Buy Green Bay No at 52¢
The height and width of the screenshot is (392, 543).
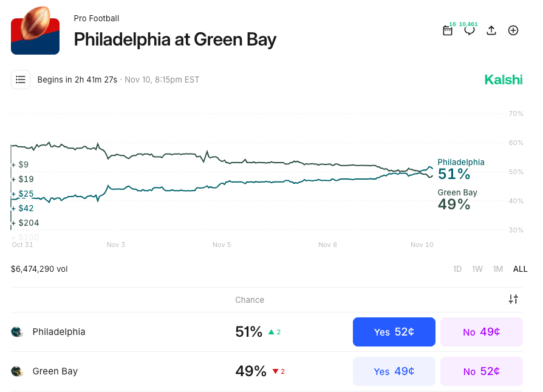pyautogui.click(x=481, y=371)
